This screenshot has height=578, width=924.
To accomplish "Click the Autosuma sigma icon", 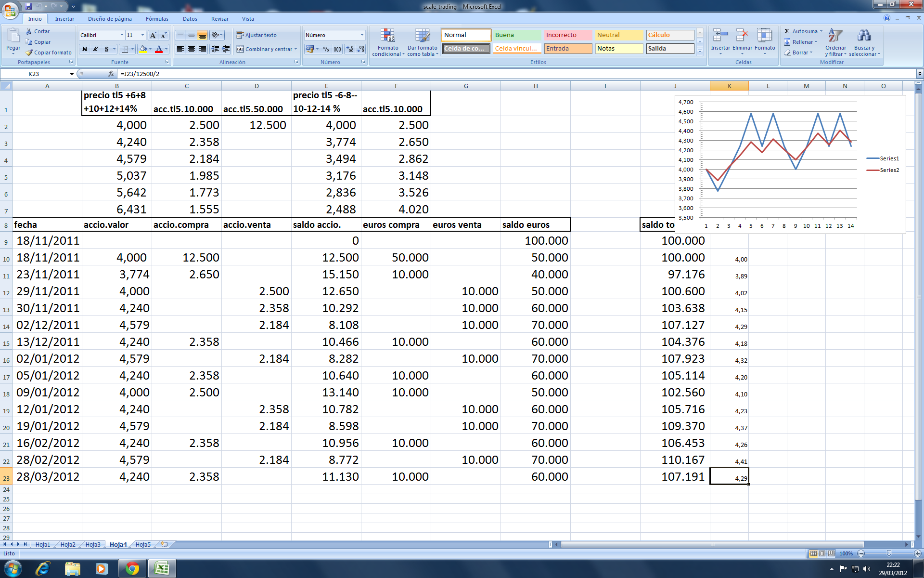I will point(787,31).
